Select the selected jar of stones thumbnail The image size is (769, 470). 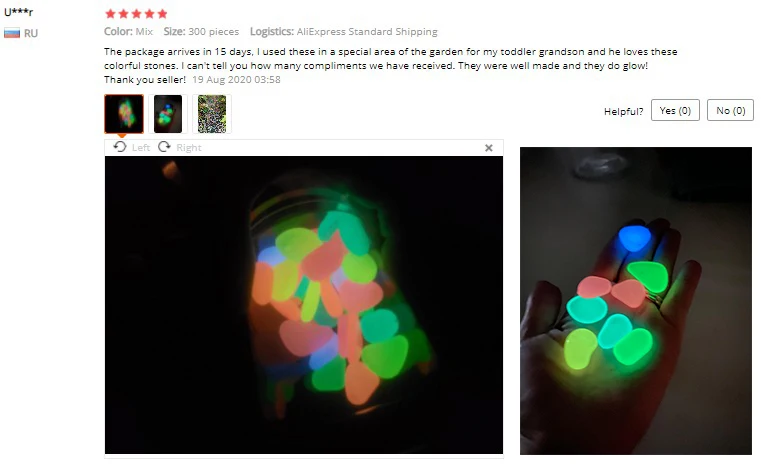(124, 114)
